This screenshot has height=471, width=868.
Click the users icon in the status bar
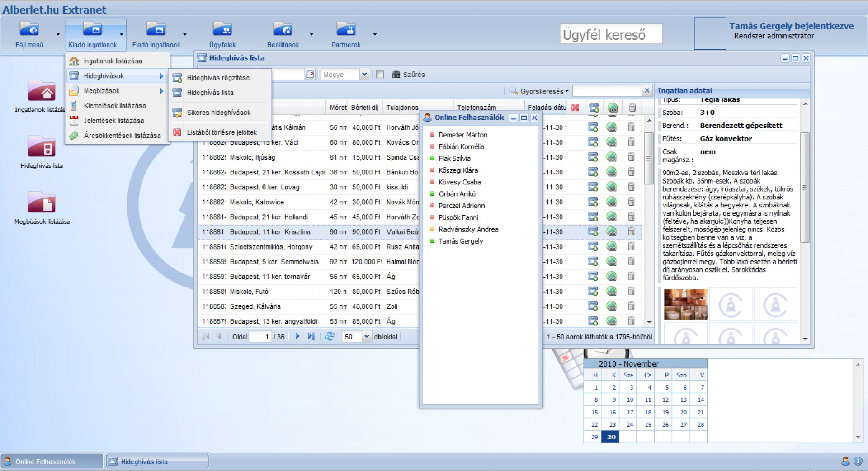(x=845, y=461)
